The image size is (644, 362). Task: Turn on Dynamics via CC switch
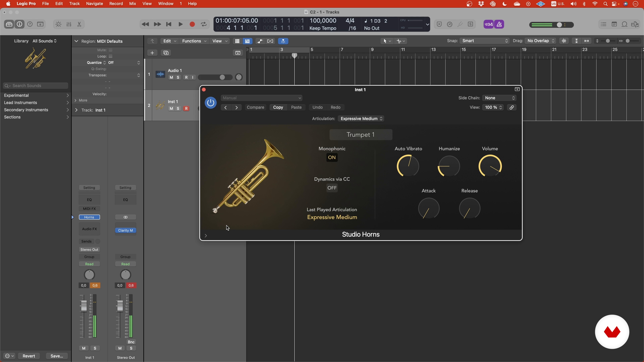[332, 188]
